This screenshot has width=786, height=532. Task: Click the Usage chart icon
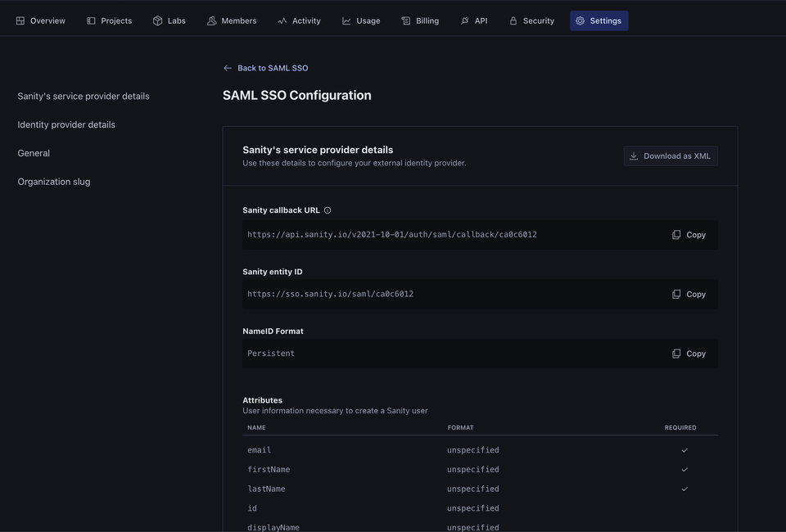346,20
